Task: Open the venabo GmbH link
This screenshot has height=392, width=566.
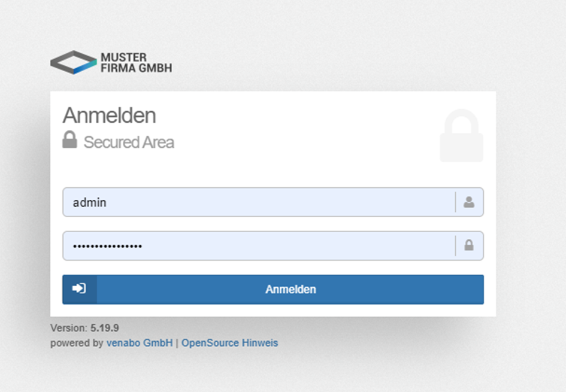Action: pyautogui.click(x=139, y=343)
